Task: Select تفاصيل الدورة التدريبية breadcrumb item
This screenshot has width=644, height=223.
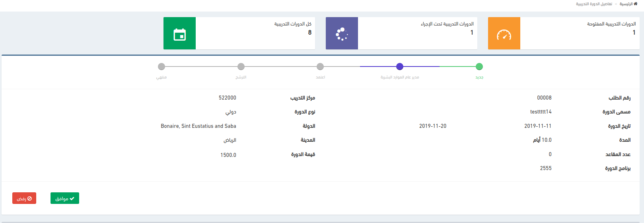Action: point(594,4)
